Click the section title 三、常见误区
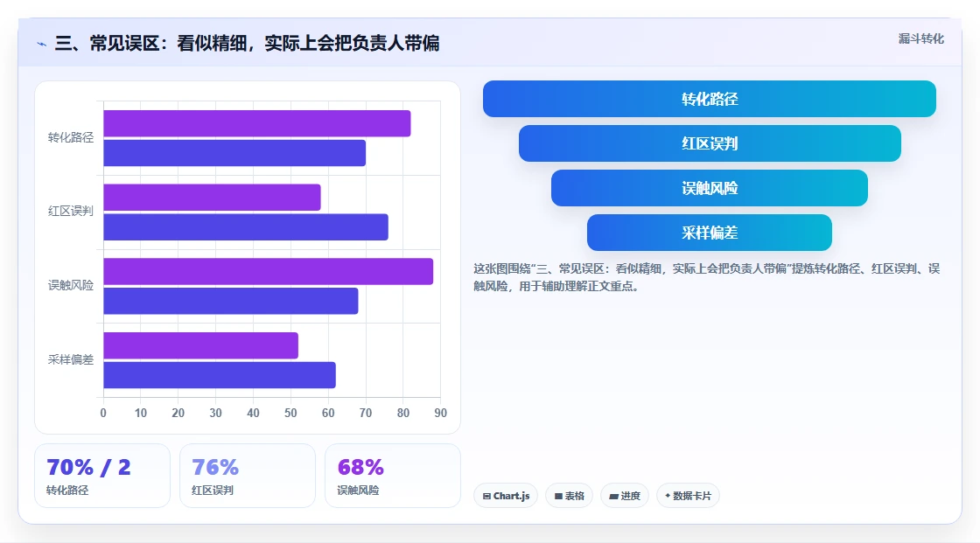This screenshot has width=980, height=543. coord(247,43)
